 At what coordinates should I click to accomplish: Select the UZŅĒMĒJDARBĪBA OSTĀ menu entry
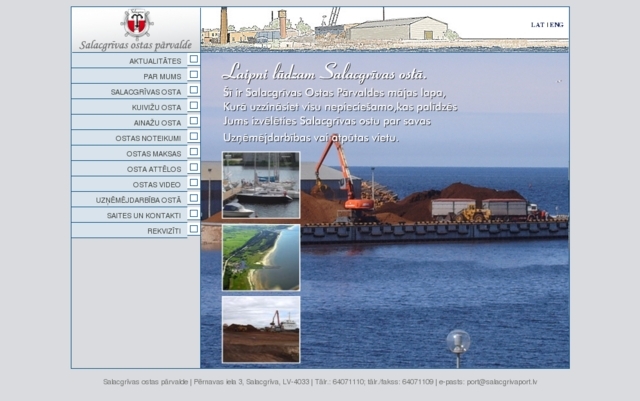139,200
